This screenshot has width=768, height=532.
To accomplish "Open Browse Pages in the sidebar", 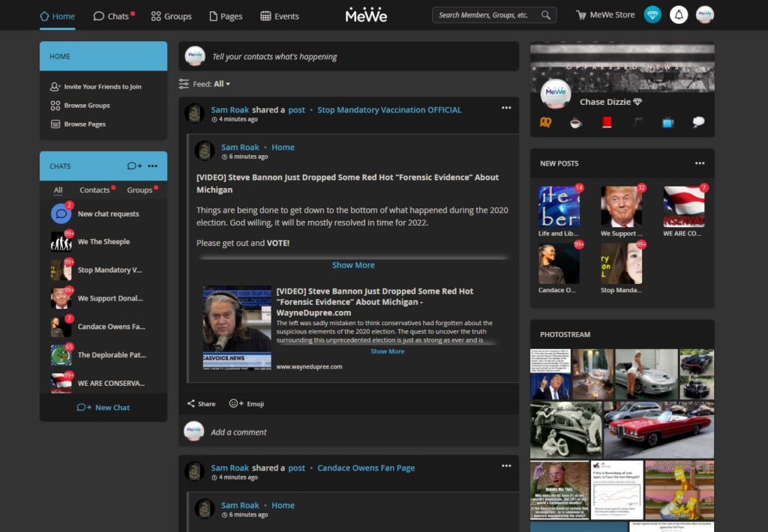I will [78, 124].
